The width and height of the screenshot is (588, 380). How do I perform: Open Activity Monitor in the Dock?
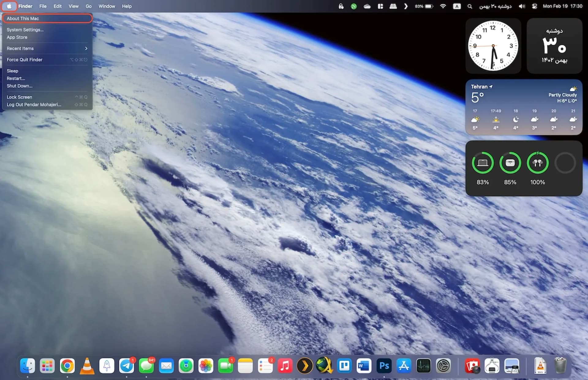[424, 366]
